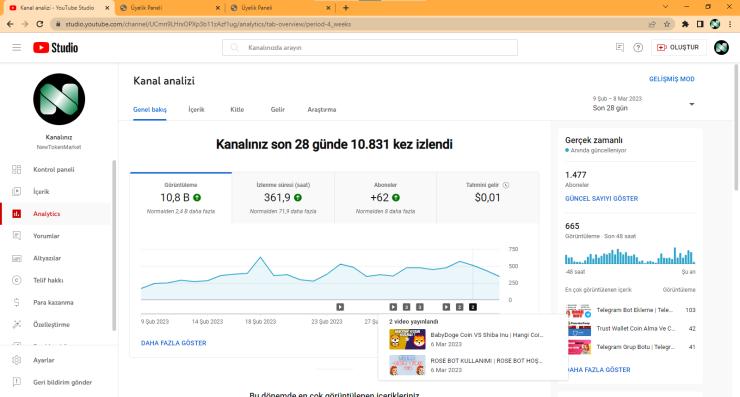Open ROSE BOT KULLANIMI video link
This screenshot has height=397, width=740.
click(487, 361)
